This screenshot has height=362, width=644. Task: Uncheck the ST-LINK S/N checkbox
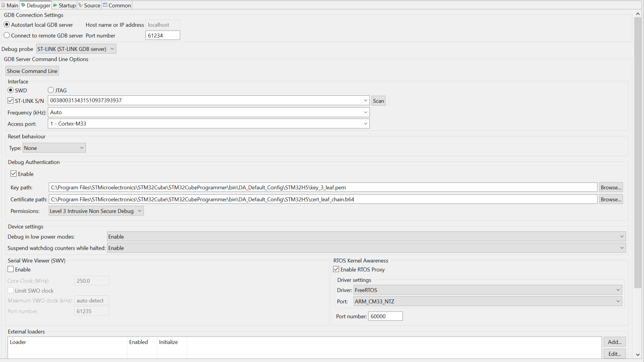(x=10, y=100)
